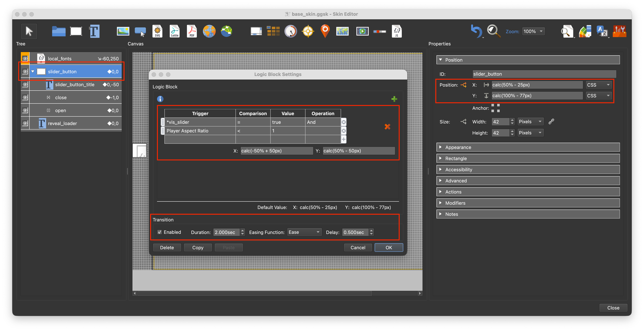
Task: Add new logic block with green plus
Action: pyautogui.click(x=394, y=99)
